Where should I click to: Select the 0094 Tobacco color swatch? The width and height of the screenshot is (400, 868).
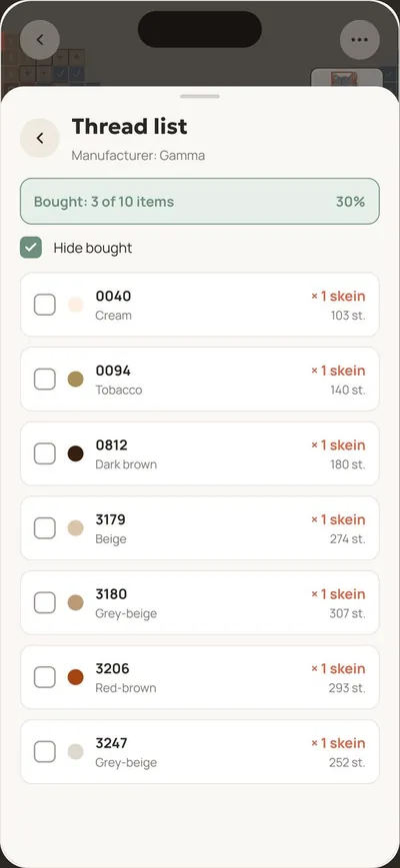pyautogui.click(x=75, y=380)
